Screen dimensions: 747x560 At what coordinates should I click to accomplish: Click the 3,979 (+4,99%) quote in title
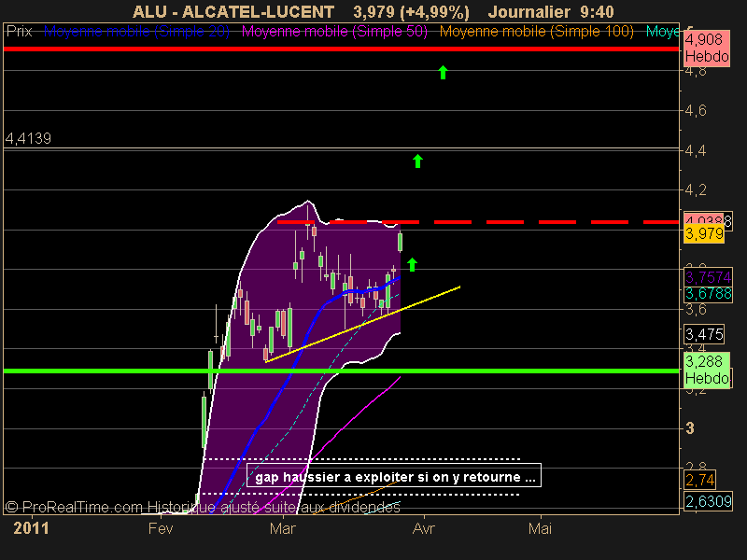tap(411, 12)
